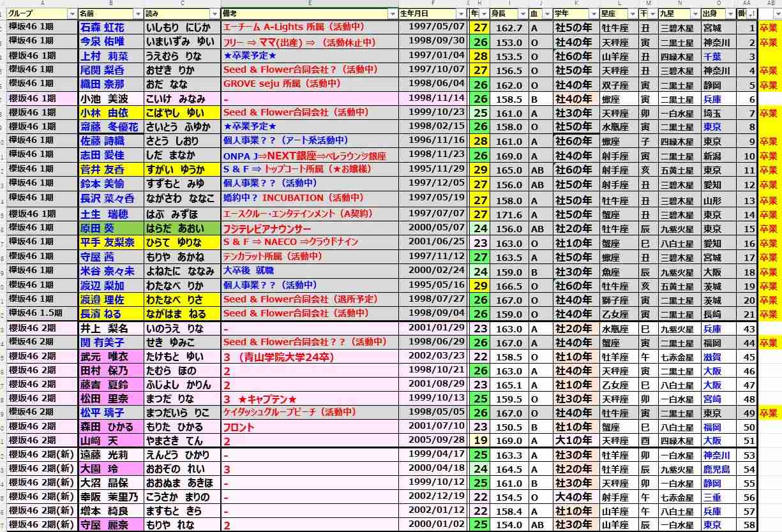
Task: Open the 名前 column filter dropdown
Action: [x=139, y=13]
